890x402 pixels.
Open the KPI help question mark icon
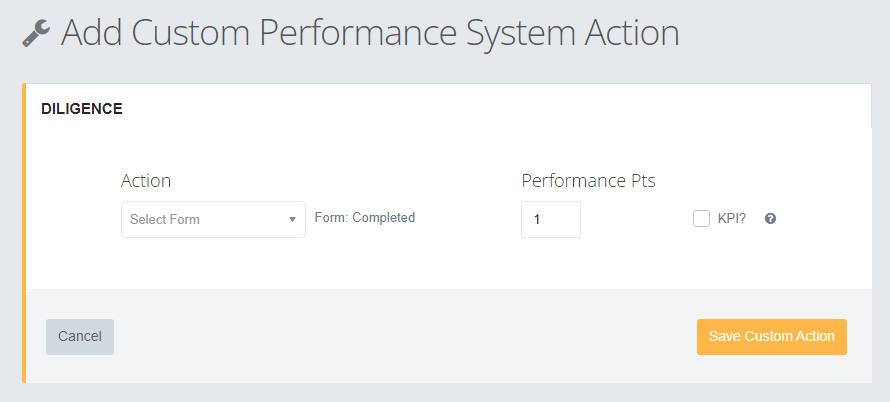pos(770,219)
